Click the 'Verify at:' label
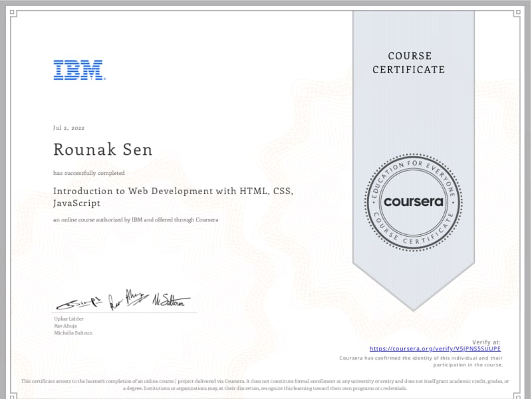 486,342
